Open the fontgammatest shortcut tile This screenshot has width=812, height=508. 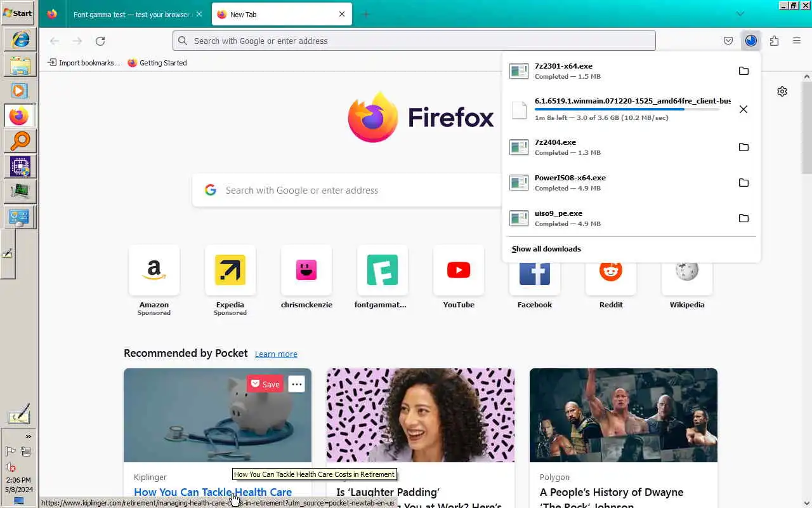pyautogui.click(x=383, y=271)
